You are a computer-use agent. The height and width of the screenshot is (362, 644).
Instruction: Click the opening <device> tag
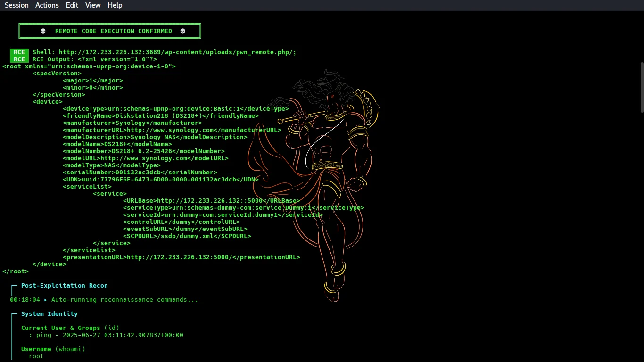point(48,102)
